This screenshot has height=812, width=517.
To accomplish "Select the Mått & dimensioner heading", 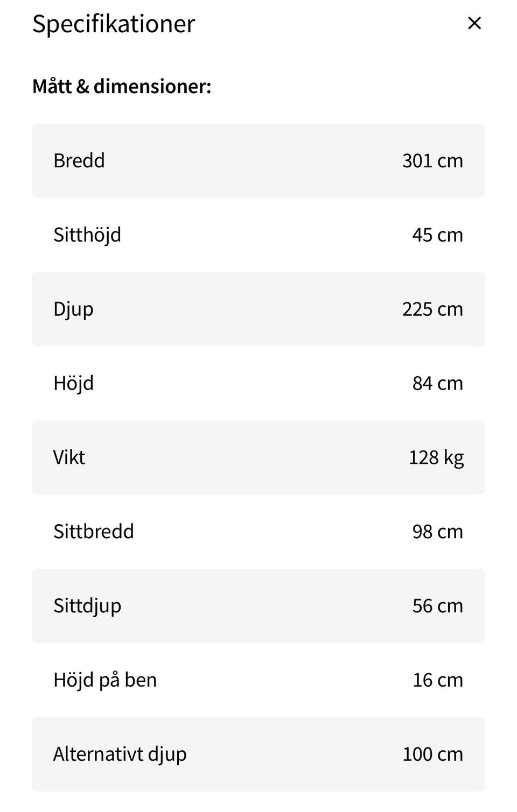I will [x=122, y=86].
